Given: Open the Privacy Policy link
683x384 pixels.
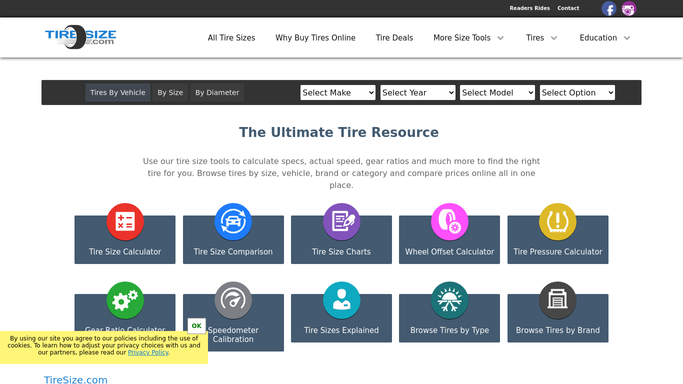Looking at the screenshot, I should pyautogui.click(x=148, y=353).
